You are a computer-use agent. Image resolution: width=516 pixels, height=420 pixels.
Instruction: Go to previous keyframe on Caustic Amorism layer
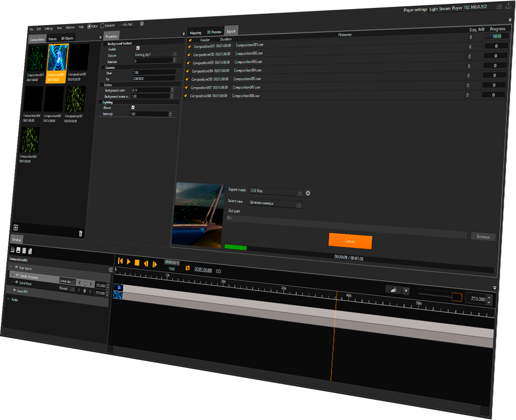[x=79, y=283]
